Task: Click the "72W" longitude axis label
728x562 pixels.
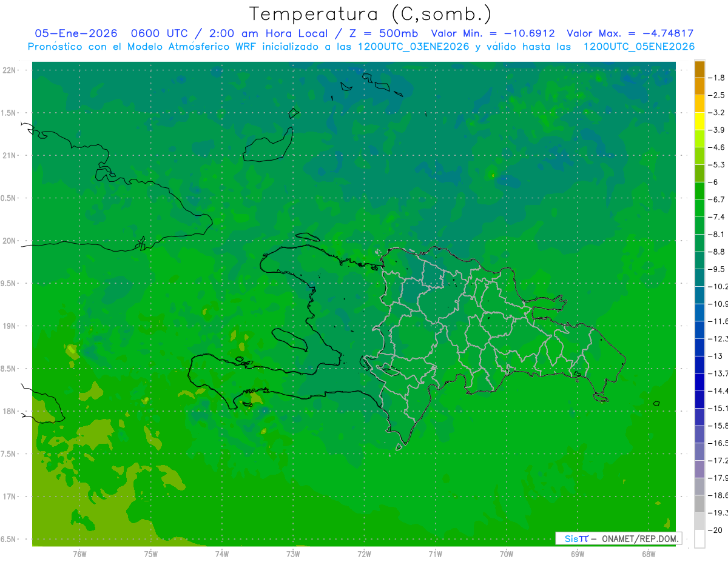Action: pyautogui.click(x=364, y=554)
